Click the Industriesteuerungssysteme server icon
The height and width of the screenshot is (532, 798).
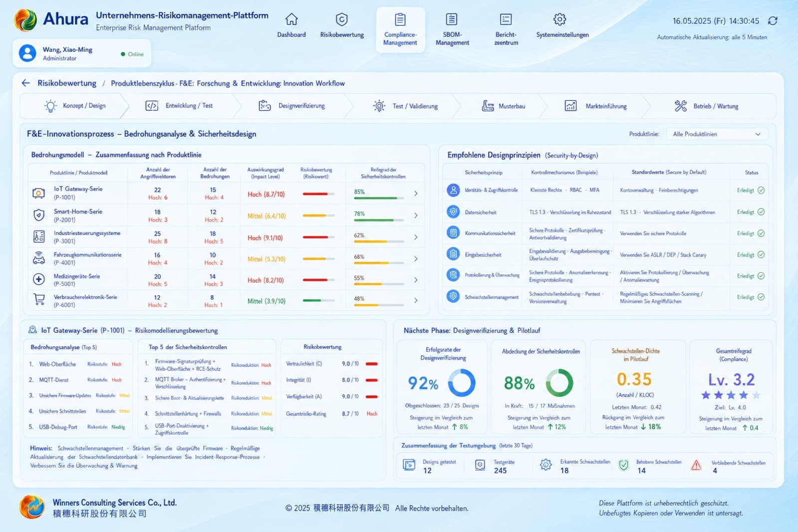tap(38, 236)
